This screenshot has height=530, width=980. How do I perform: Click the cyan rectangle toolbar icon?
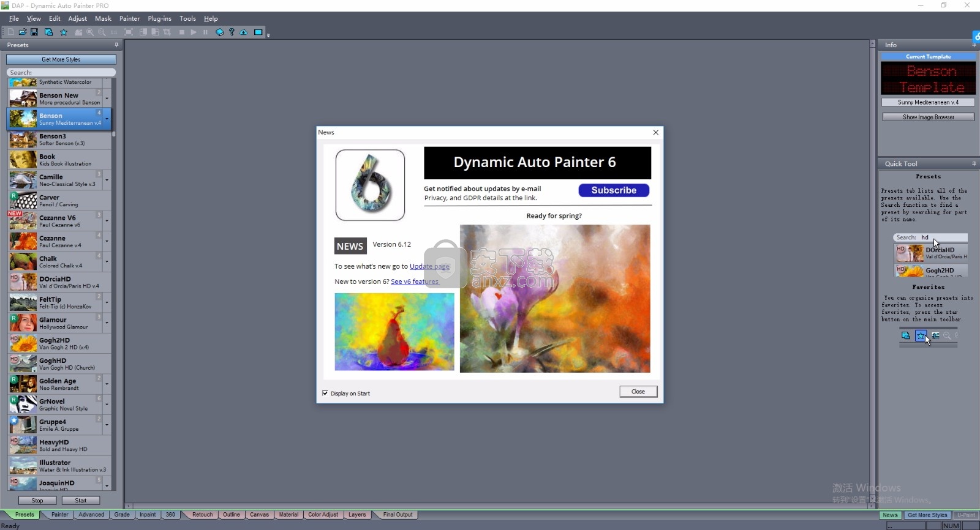pos(258,32)
